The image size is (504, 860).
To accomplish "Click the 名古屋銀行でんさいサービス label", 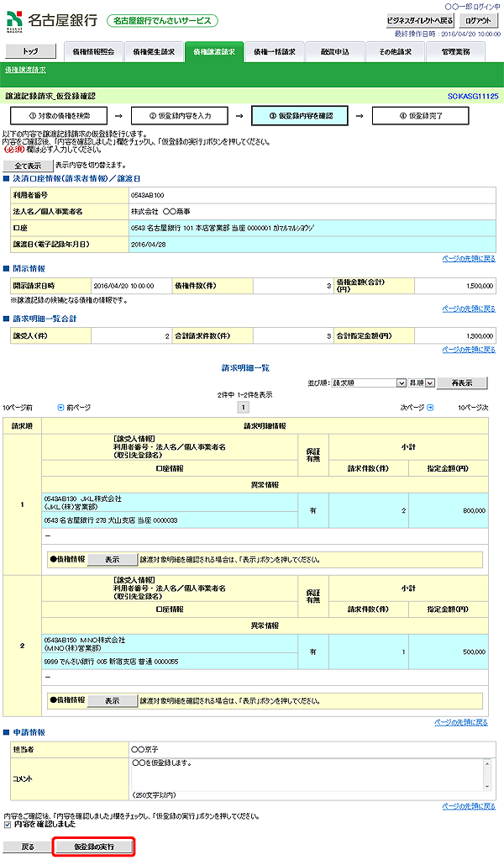I will point(162,21).
